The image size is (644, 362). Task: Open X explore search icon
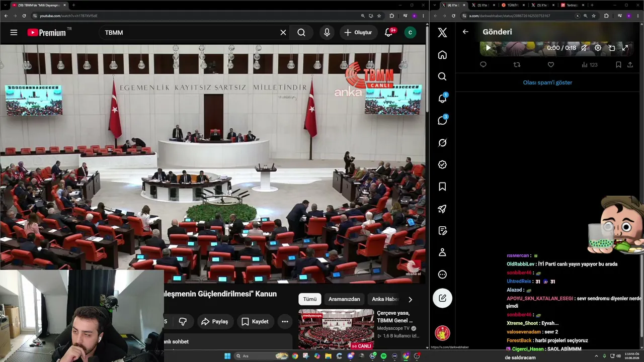click(442, 76)
